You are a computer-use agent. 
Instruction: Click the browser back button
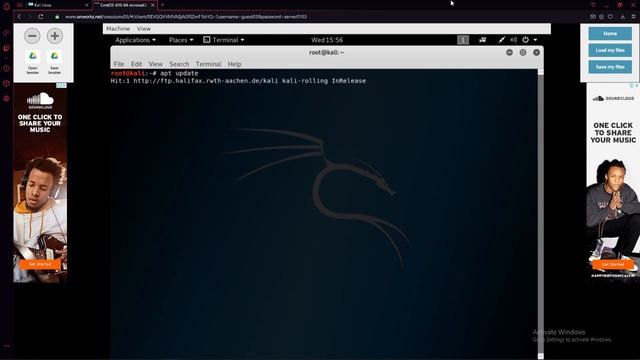click(19, 17)
